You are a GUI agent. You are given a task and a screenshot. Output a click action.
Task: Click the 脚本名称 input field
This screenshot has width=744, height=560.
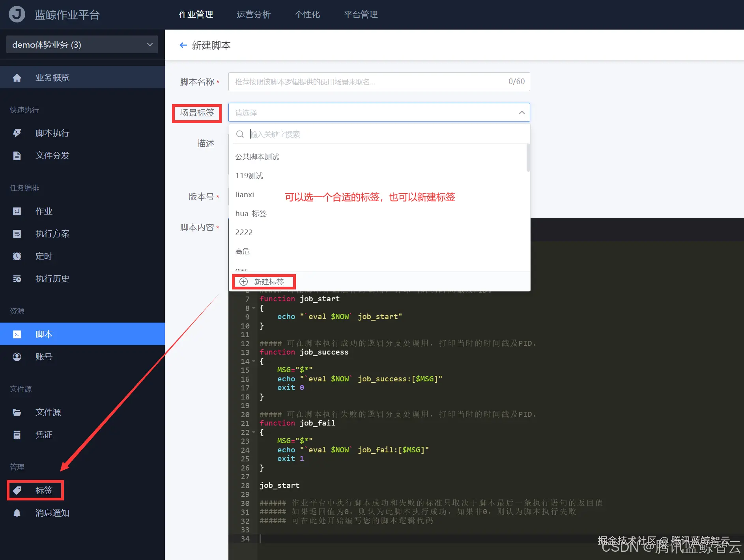tap(379, 82)
